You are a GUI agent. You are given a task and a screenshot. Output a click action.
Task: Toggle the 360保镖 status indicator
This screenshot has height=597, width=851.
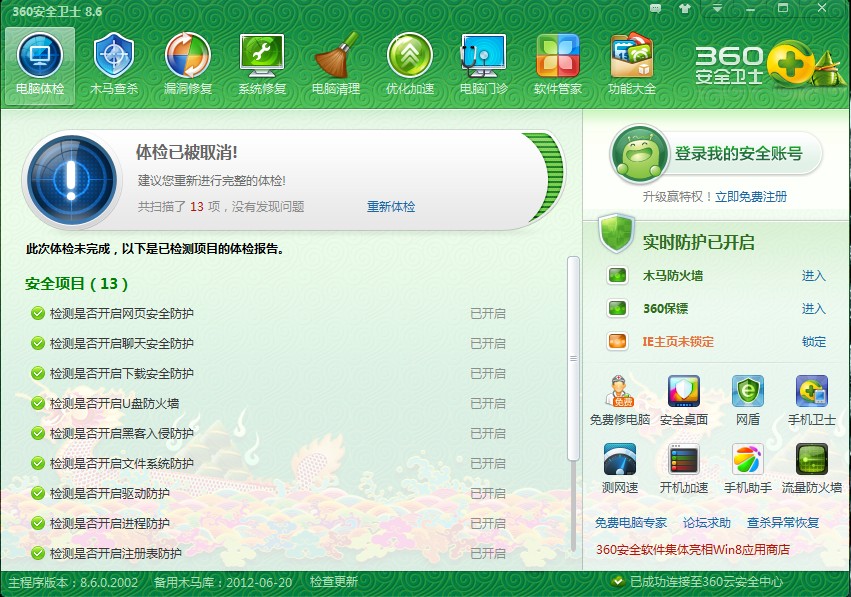[x=617, y=309]
